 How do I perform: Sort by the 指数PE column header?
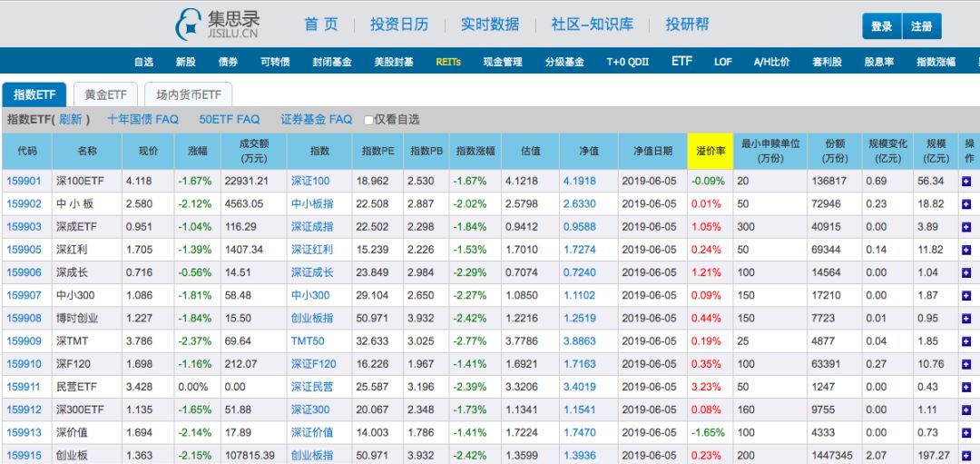point(378,151)
